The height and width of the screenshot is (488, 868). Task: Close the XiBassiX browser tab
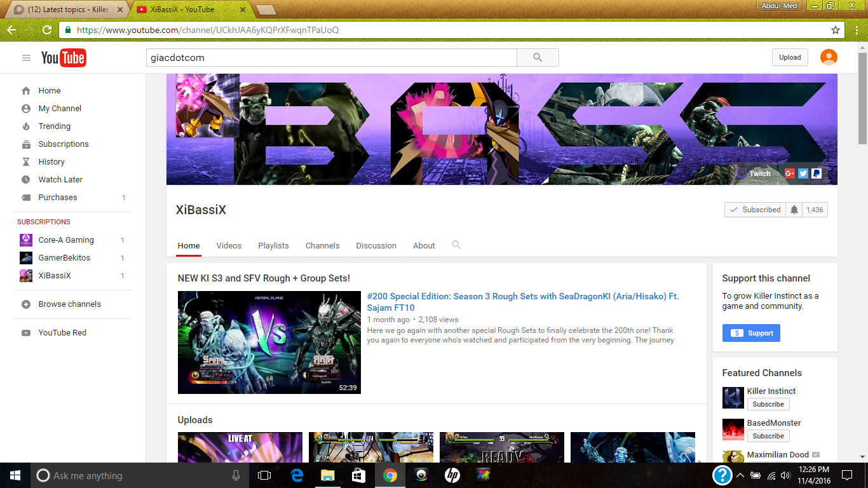243,10
